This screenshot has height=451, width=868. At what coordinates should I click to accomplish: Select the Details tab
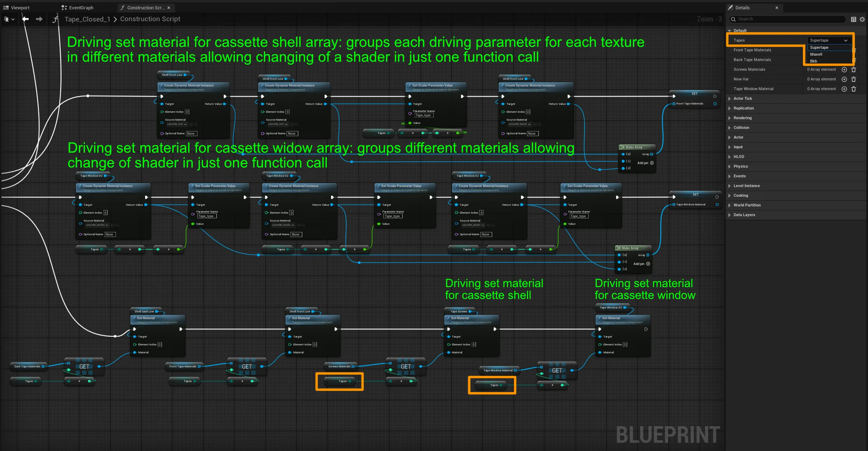[754, 8]
